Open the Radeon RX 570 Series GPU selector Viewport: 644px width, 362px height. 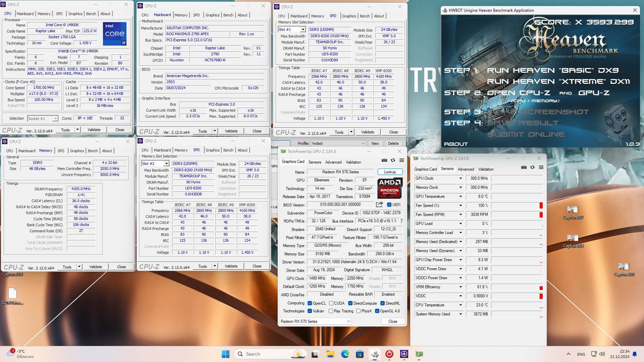coord(315,321)
